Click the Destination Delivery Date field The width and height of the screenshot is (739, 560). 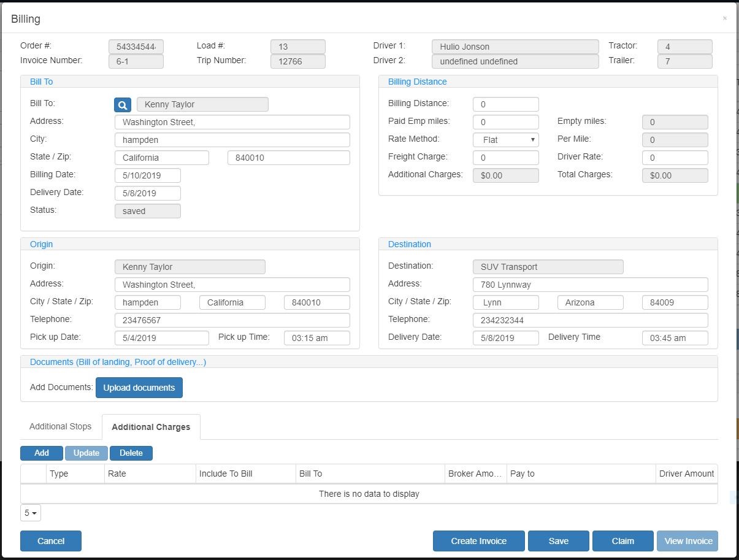coord(506,338)
